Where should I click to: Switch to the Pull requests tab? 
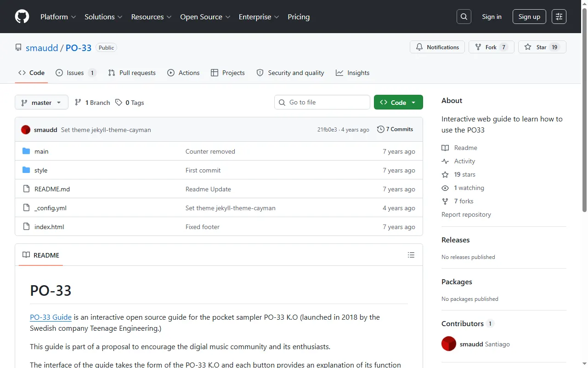click(132, 73)
